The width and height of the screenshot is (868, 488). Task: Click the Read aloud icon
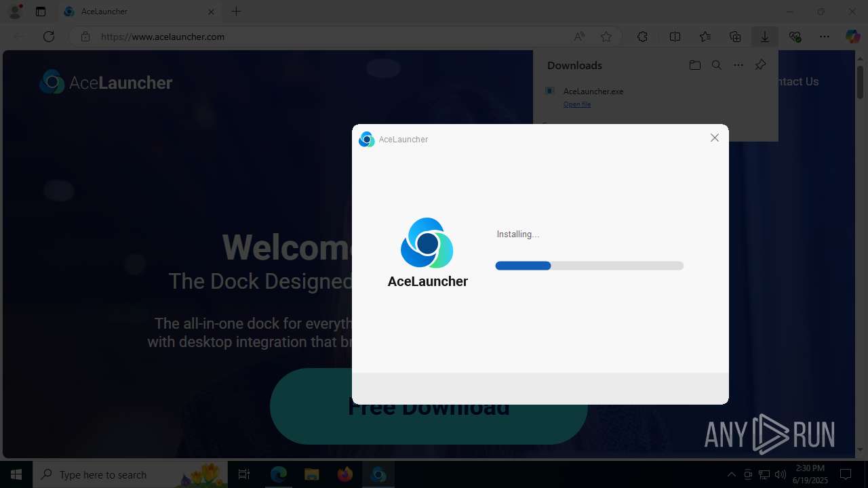pyautogui.click(x=579, y=37)
